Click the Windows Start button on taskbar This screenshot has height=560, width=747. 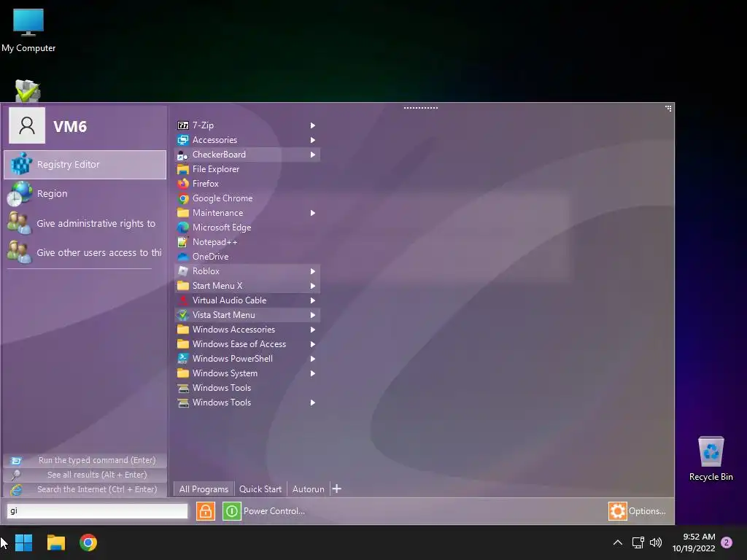pos(24,542)
